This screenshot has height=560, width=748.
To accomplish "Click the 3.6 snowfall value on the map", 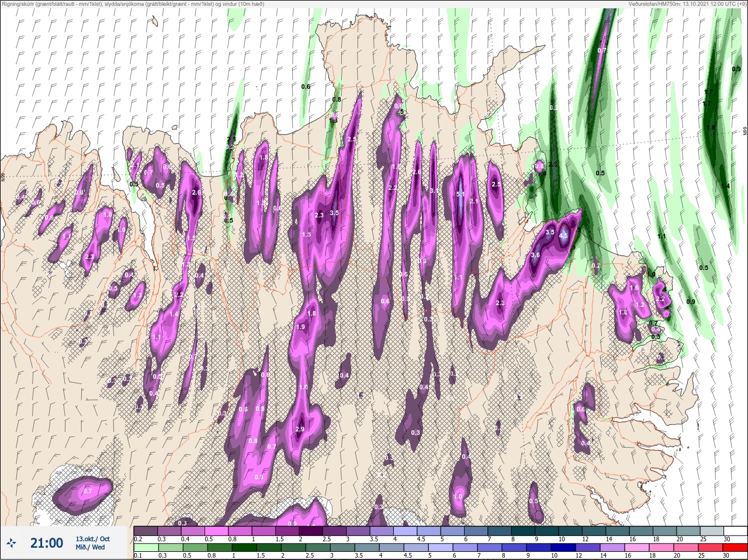I will pyautogui.click(x=535, y=255).
